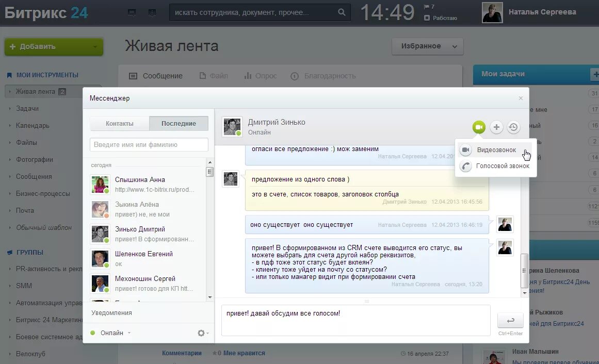This screenshot has height=364, width=599.
Task: Toggle the Работаю work status
Action: [x=441, y=18]
